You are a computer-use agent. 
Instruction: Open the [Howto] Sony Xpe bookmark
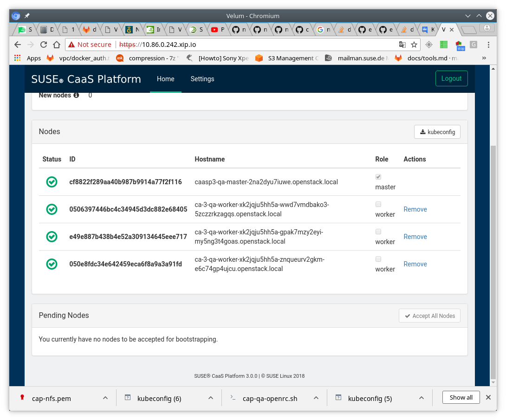point(218,58)
